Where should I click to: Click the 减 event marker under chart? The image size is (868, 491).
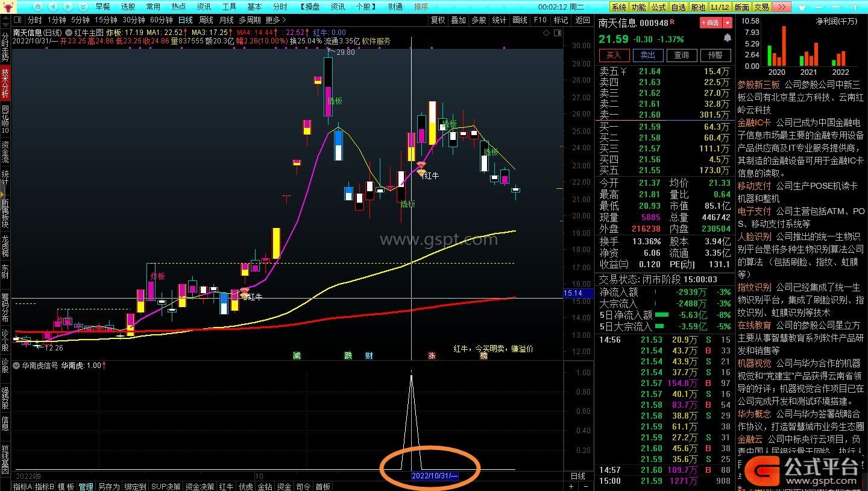[297, 355]
